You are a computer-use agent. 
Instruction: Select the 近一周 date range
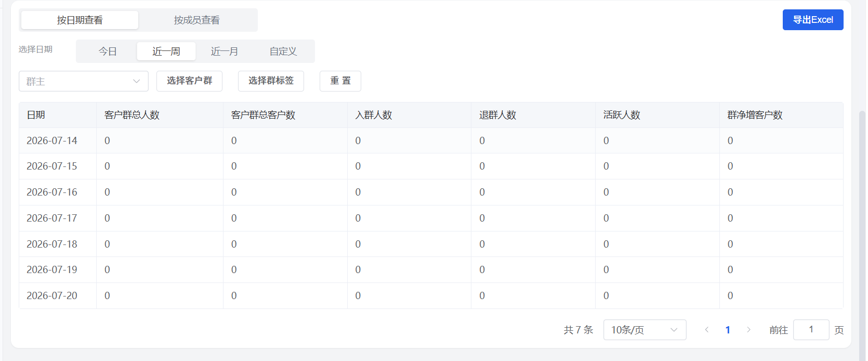click(x=166, y=51)
